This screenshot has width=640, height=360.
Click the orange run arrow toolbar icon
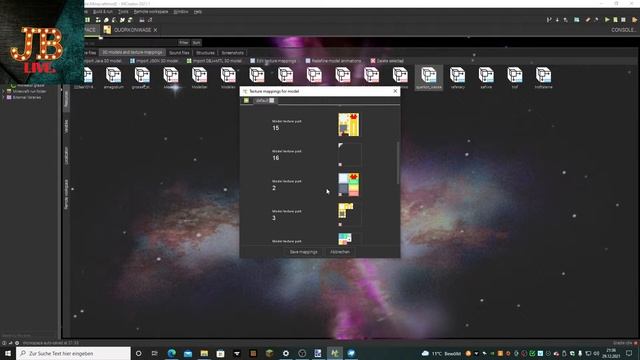click(x=634, y=20)
